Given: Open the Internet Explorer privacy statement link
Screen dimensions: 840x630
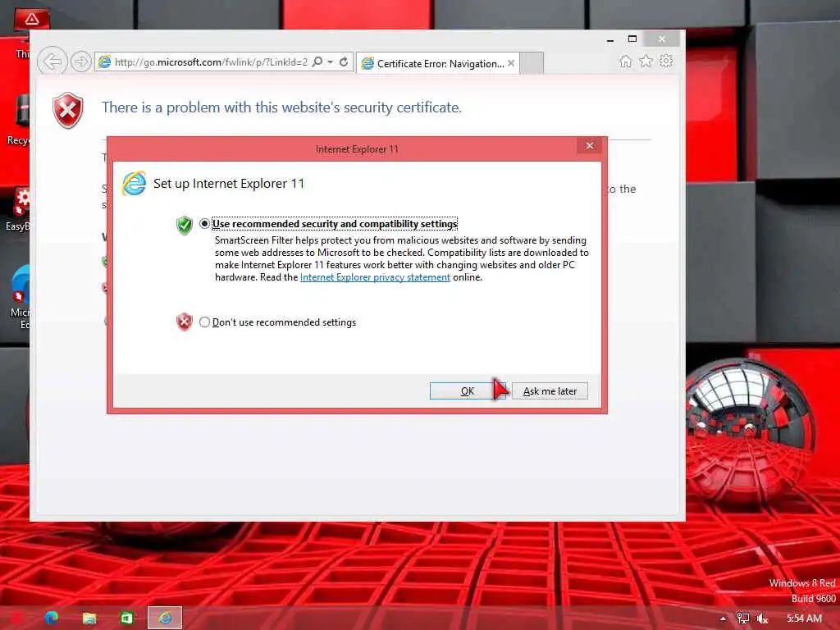Looking at the screenshot, I should point(375,277).
